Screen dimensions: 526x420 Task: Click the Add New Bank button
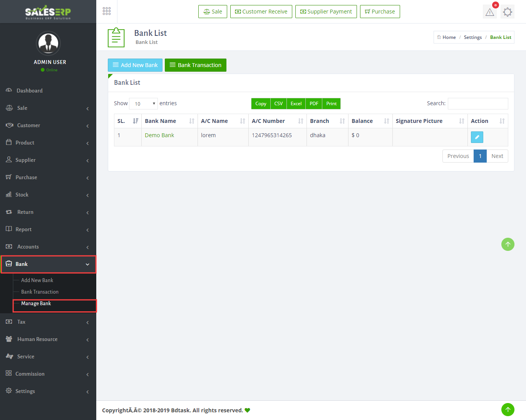click(x=135, y=65)
